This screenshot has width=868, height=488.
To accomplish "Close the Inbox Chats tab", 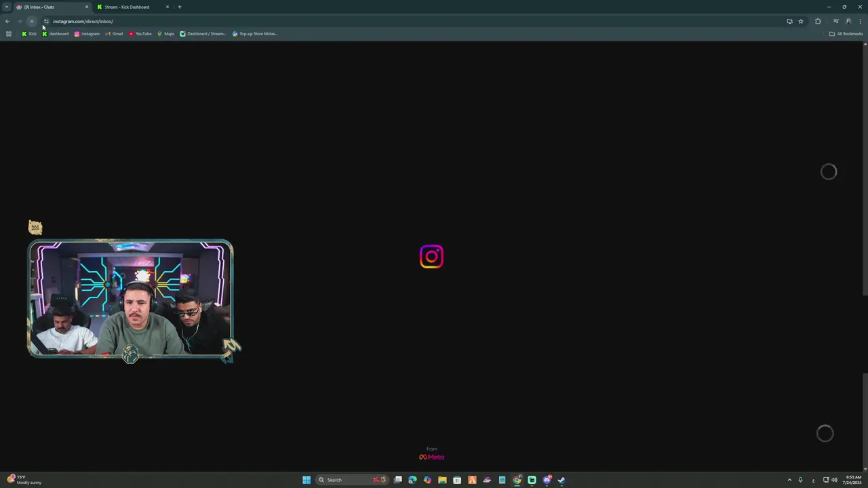I will coord(86,7).
